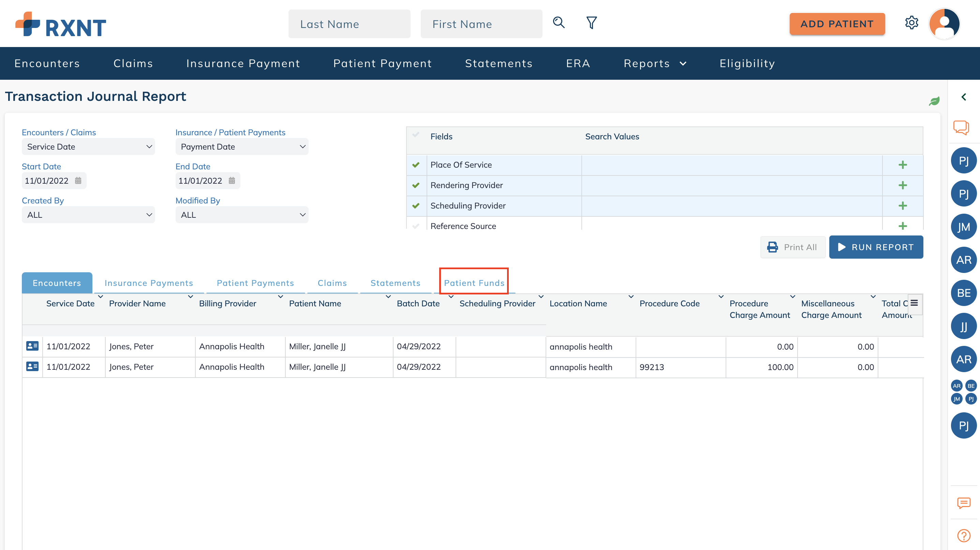Collapse the right sidebar chevron
Screen dimensions: 980x550
pos(963,97)
